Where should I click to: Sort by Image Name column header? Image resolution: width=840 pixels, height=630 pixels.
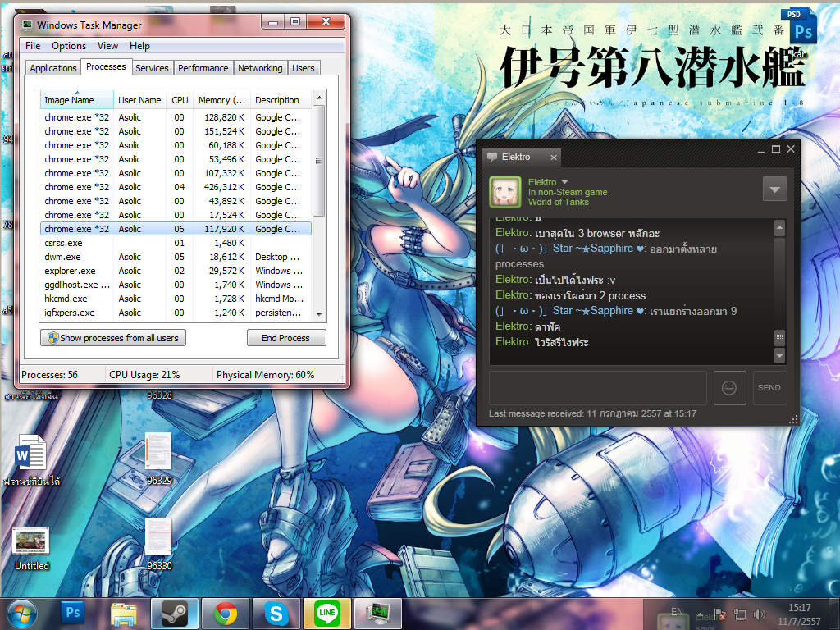coord(76,100)
